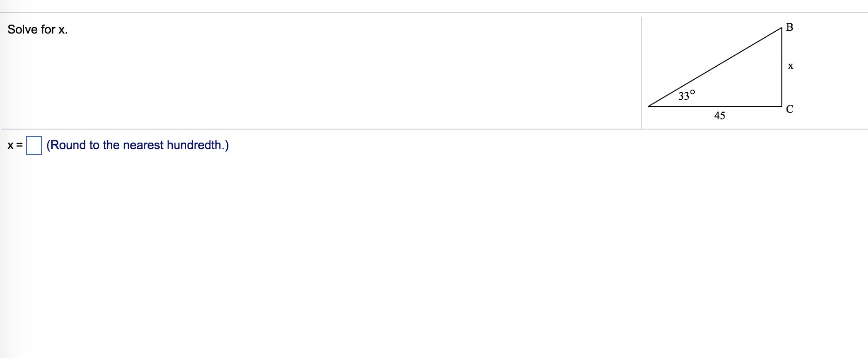Click the bottom base side of the triangle
868x358 pixels.
(x=715, y=106)
